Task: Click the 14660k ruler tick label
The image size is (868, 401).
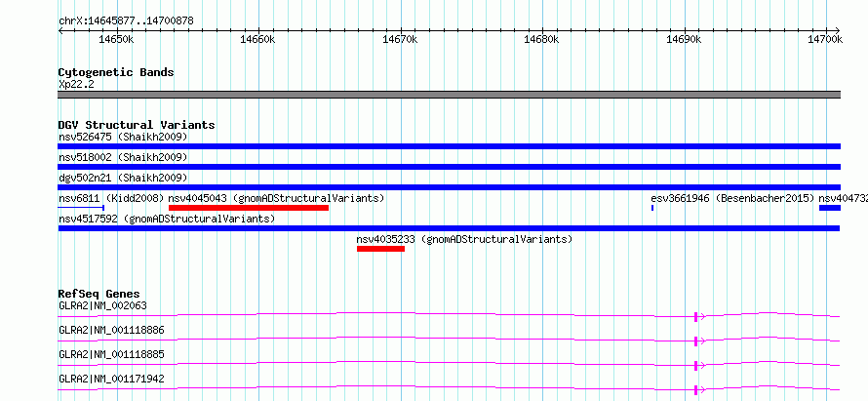Action: [258, 39]
